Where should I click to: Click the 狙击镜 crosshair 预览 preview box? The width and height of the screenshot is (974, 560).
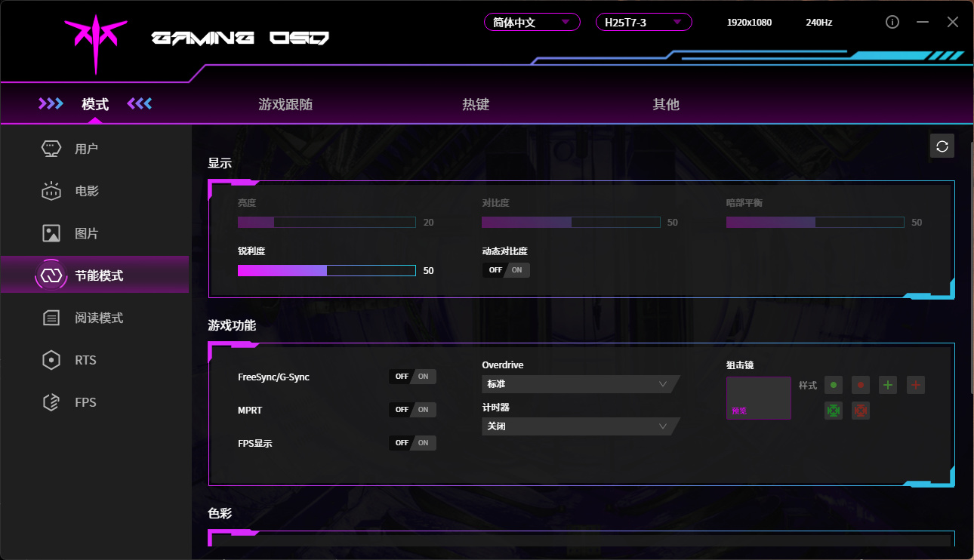[759, 398]
